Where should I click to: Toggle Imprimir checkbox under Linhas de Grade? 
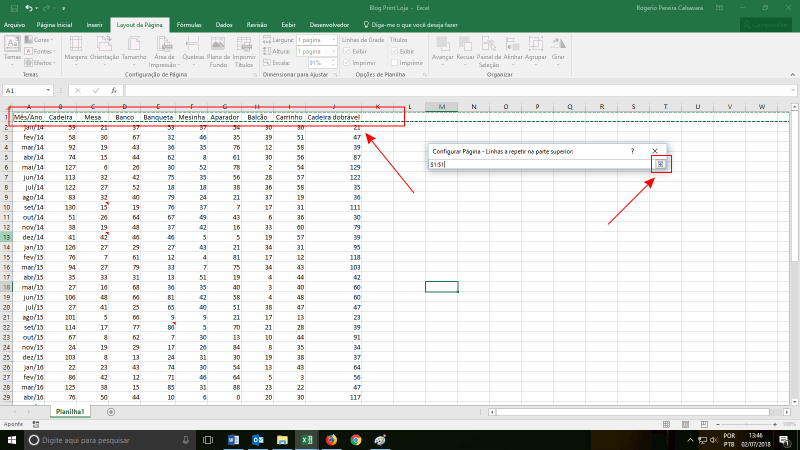point(347,61)
